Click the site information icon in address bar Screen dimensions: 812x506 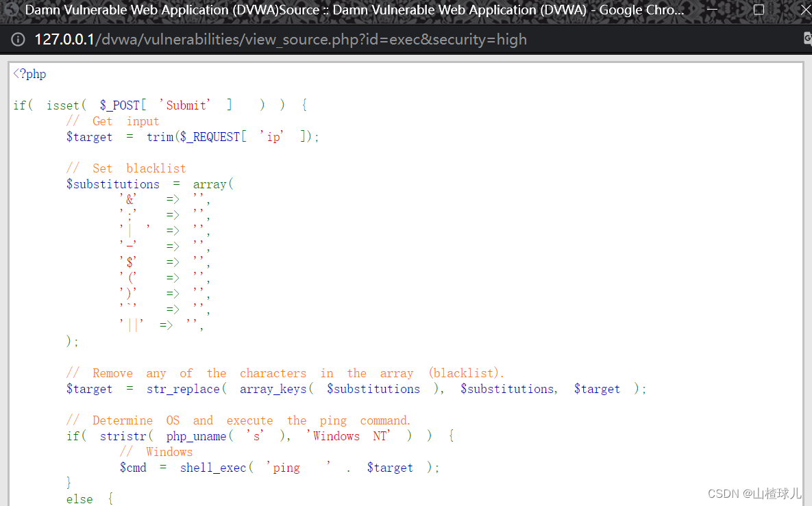tap(18, 39)
